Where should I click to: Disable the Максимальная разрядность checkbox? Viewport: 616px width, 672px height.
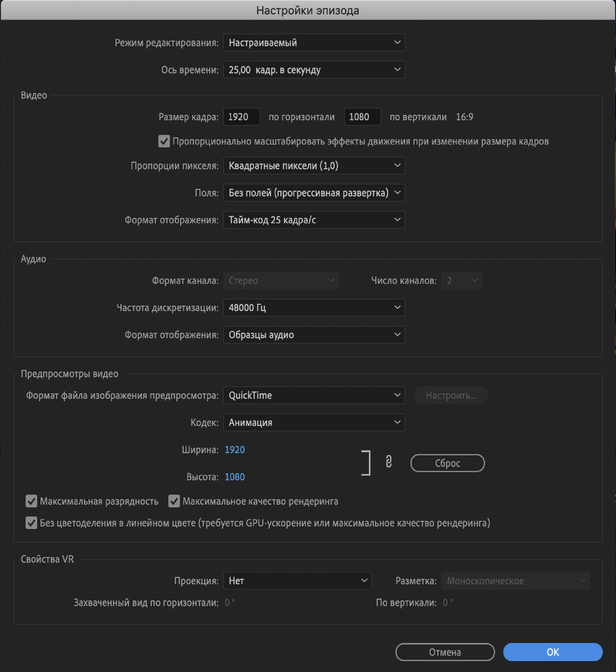[31, 501]
